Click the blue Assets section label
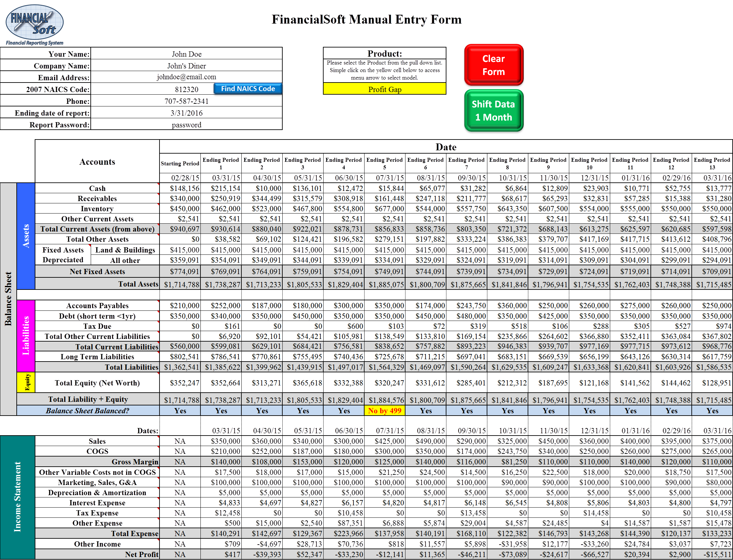Viewport: 733px width, 560px height. (26, 236)
